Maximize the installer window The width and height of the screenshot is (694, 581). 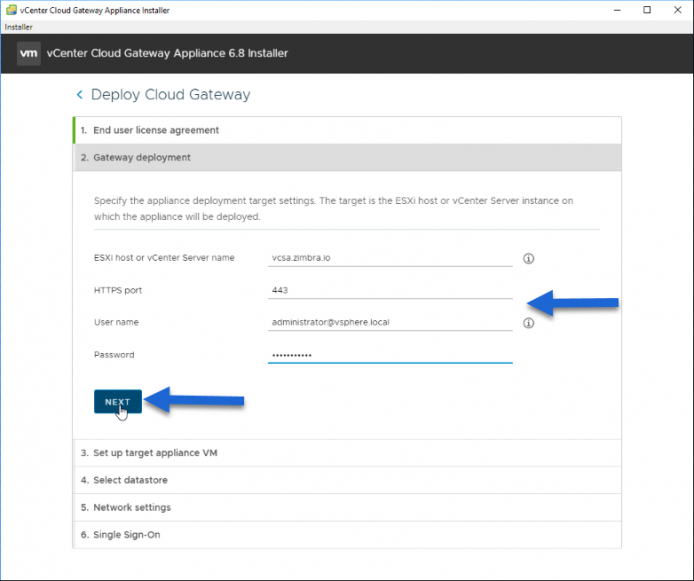647,10
